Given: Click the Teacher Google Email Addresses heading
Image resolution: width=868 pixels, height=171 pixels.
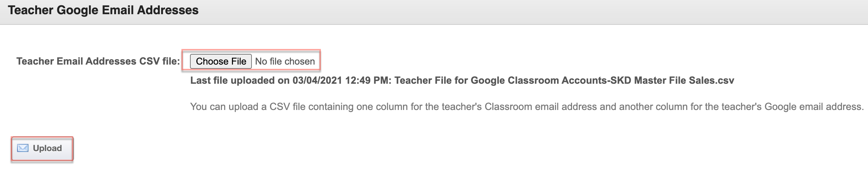Looking at the screenshot, I should coord(103,10).
